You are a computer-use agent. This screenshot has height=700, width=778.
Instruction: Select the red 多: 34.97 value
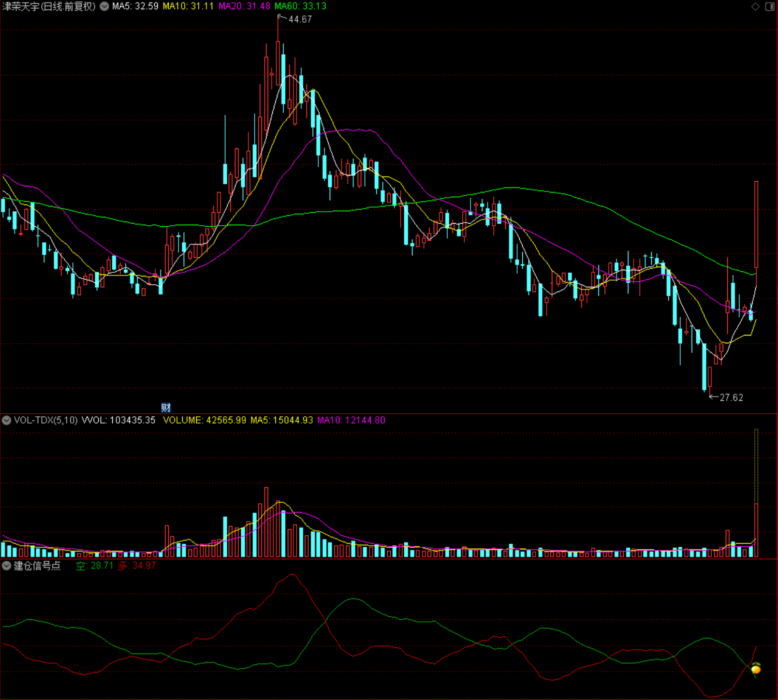tap(137, 566)
